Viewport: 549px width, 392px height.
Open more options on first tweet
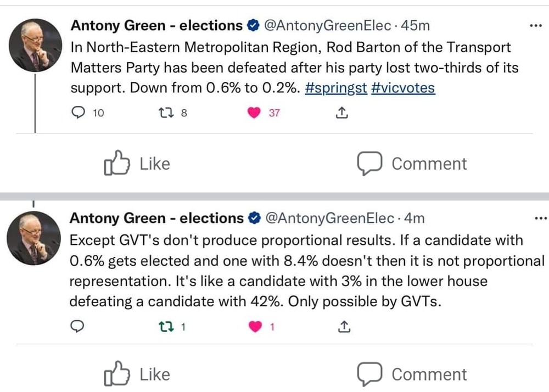click(x=534, y=26)
